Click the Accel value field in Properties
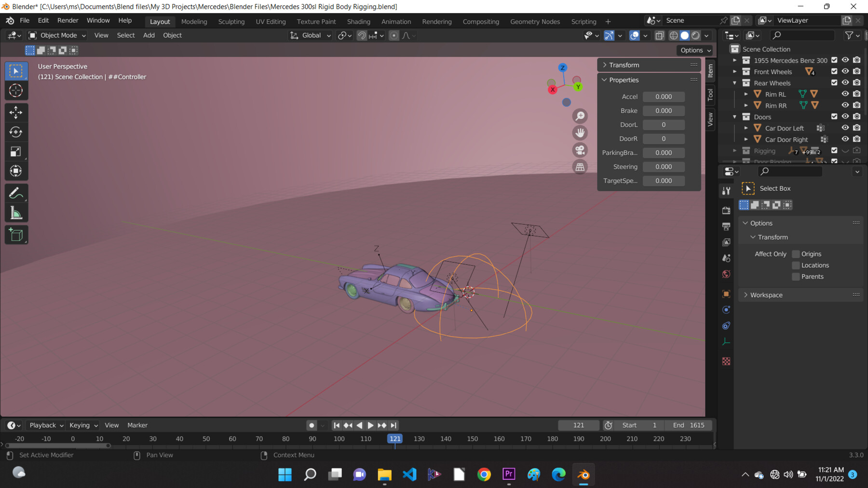The width and height of the screenshot is (868, 488). pyautogui.click(x=664, y=96)
